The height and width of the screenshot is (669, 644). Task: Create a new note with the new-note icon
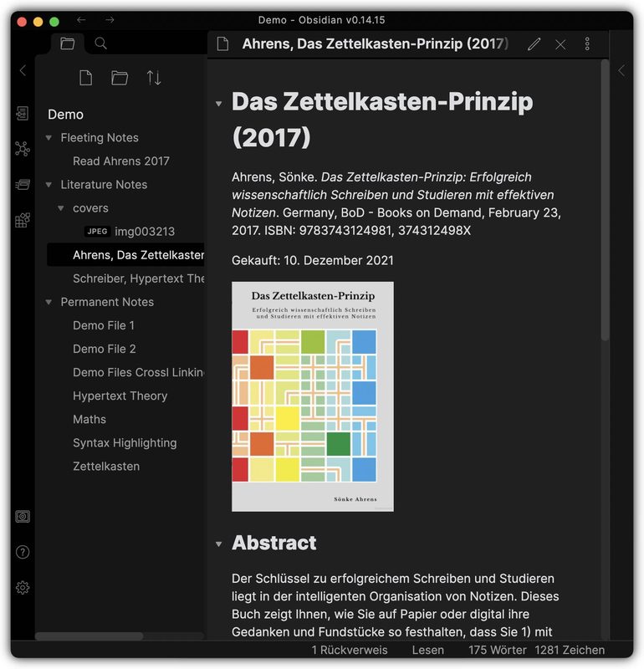[86, 78]
